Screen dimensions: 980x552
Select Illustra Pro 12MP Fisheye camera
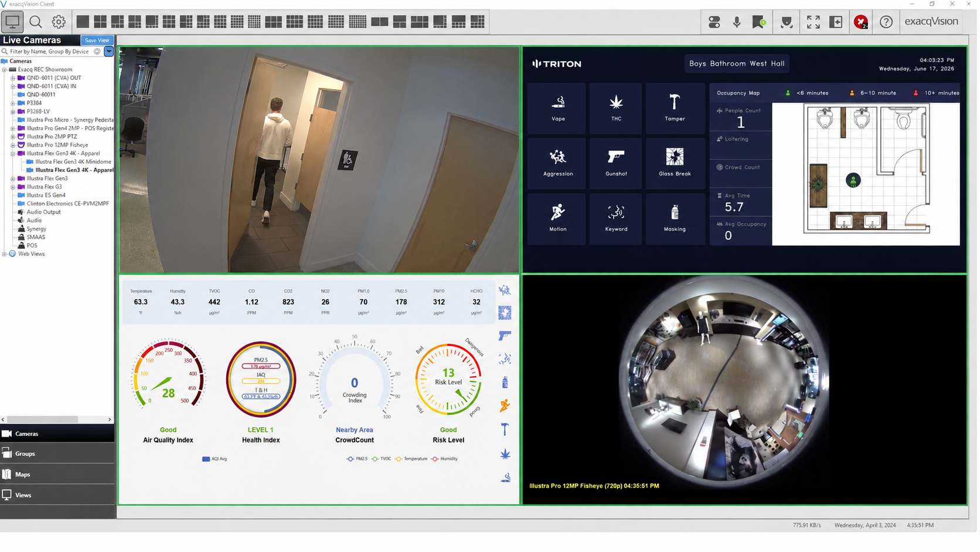click(x=57, y=145)
